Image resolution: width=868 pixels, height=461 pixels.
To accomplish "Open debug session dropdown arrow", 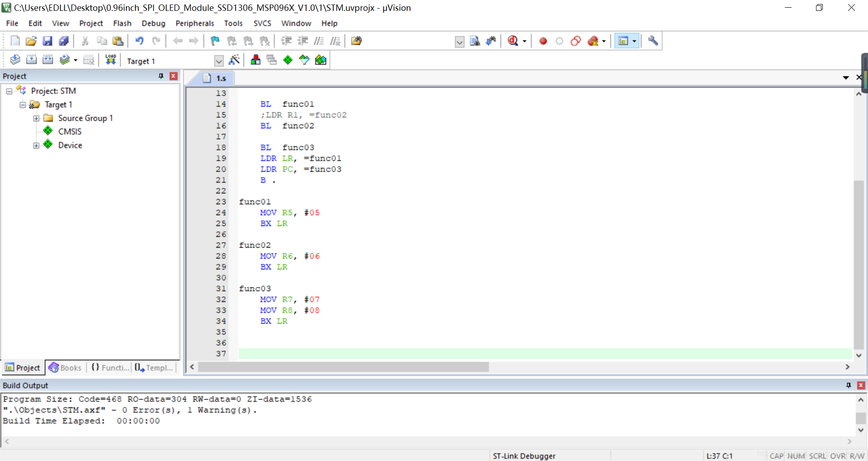I will coord(524,41).
